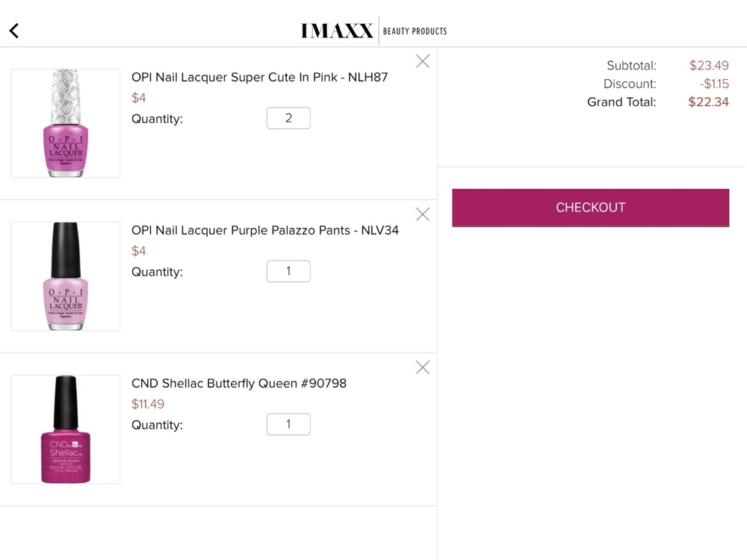Open CND Shellac bottle thumbnail
This screenshot has height=560, width=747.
(x=66, y=429)
